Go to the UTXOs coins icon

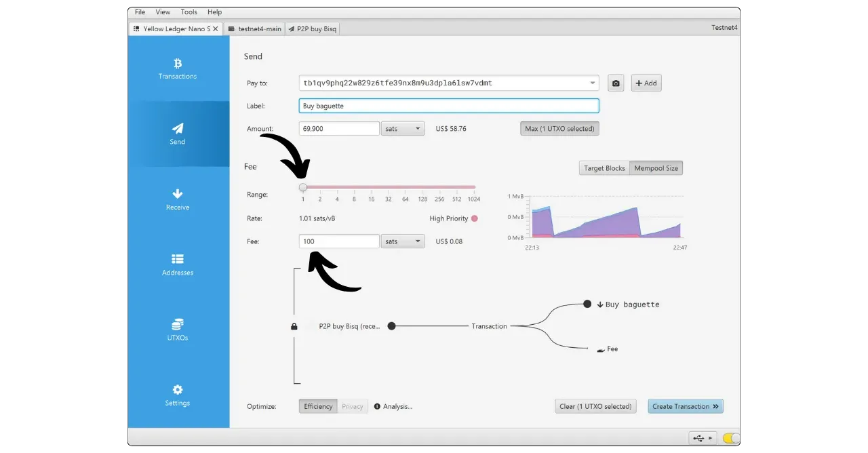178,325
